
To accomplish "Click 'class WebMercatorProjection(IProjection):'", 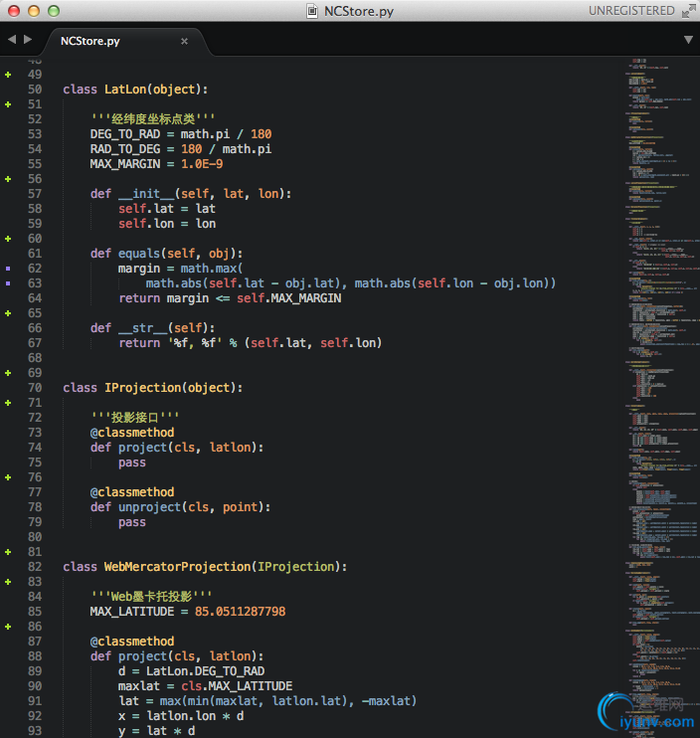I will [205, 567].
